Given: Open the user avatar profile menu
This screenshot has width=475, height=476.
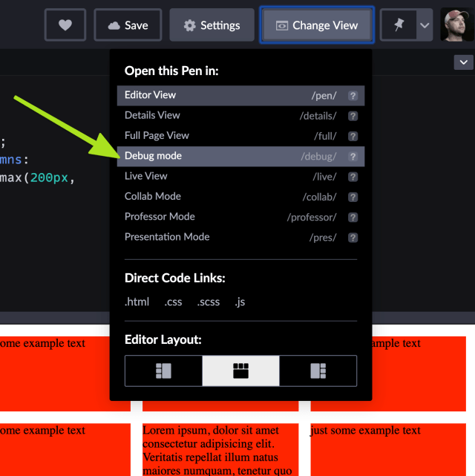Looking at the screenshot, I should tap(456, 25).
